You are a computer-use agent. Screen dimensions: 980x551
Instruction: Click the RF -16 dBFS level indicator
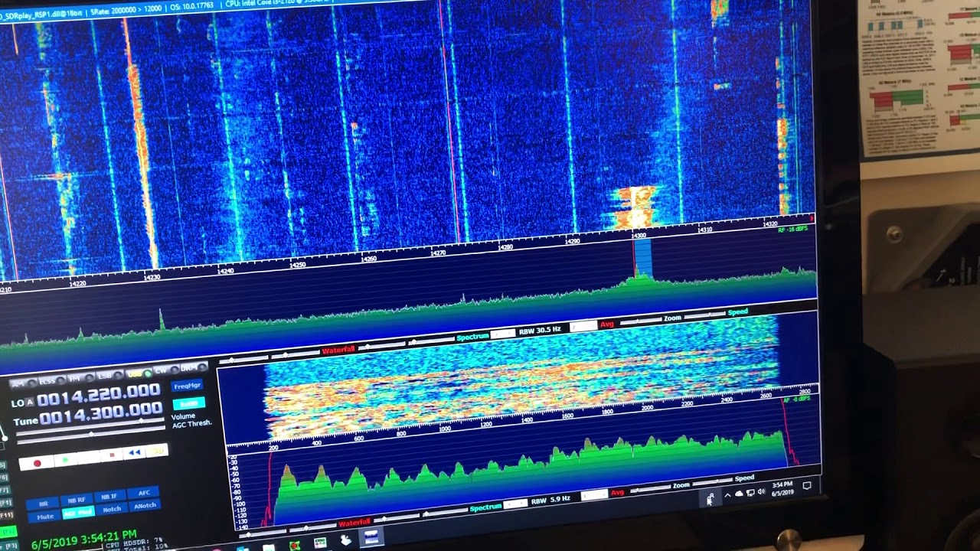792,229
